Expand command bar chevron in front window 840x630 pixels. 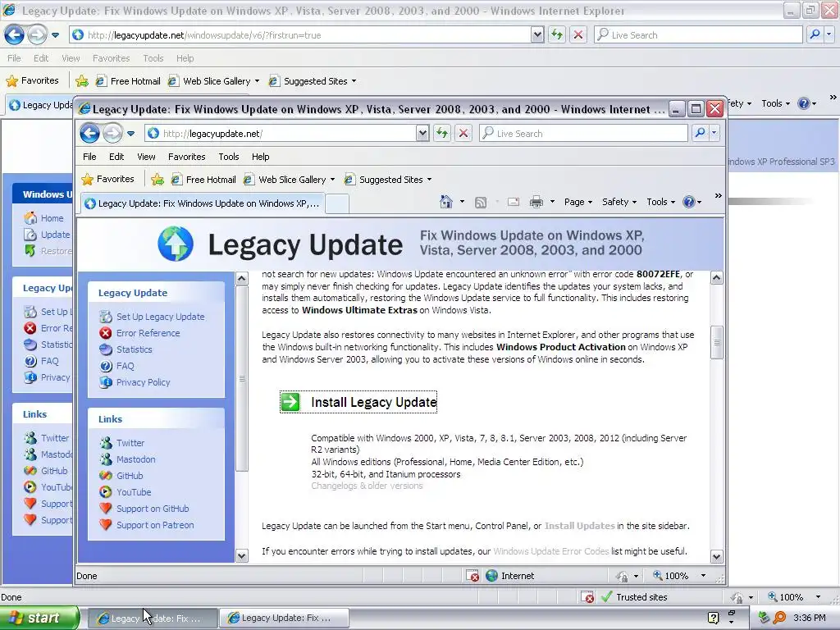(x=719, y=195)
